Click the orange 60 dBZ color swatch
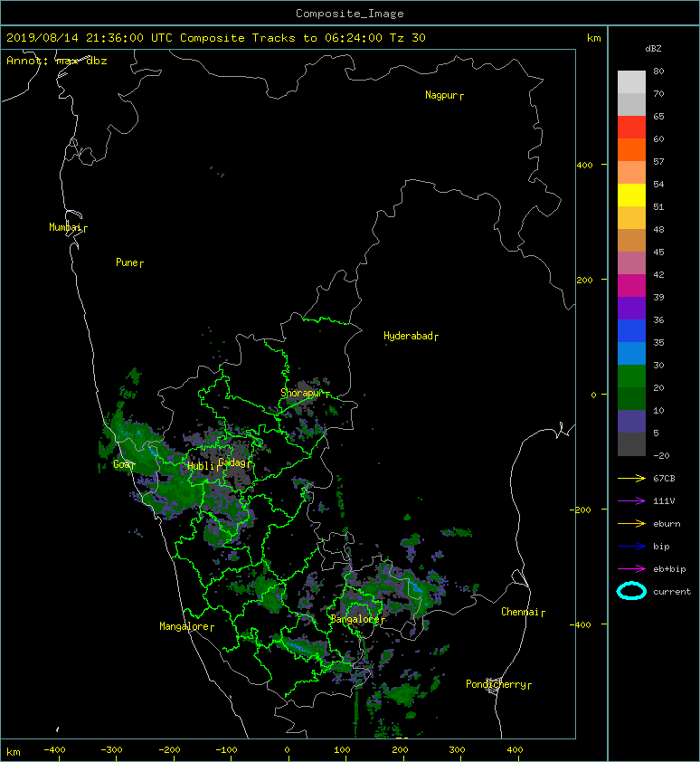 click(x=631, y=149)
